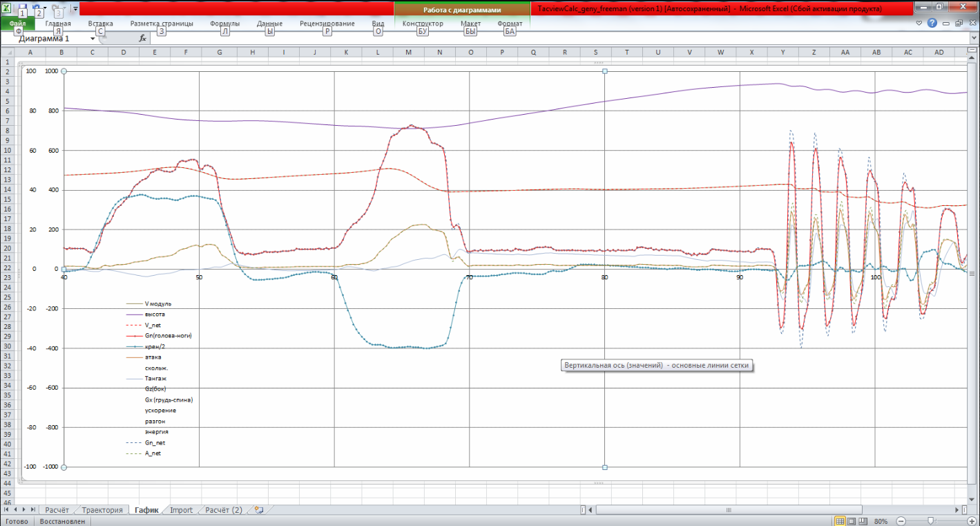Switch to Normal view mode
Image resolution: width=980 pixels, height=526 pixels.
(x=840, y=521)
